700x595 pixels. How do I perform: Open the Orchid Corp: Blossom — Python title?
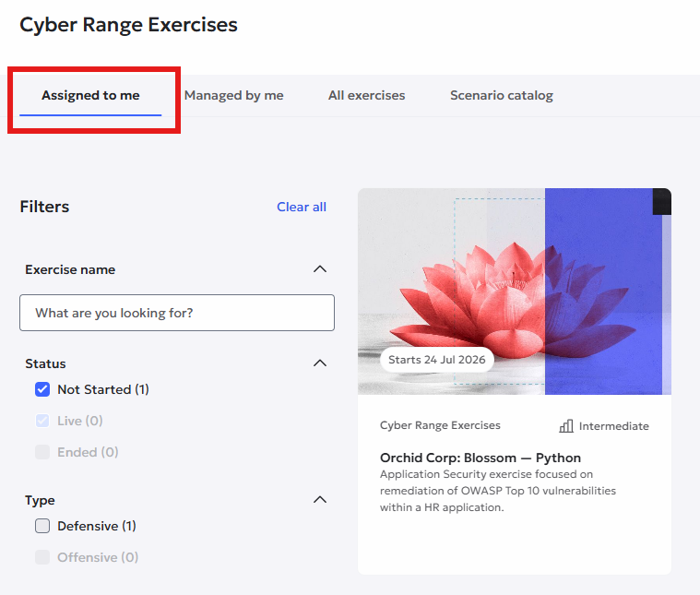pyautogui.click(x=481, y=458)
